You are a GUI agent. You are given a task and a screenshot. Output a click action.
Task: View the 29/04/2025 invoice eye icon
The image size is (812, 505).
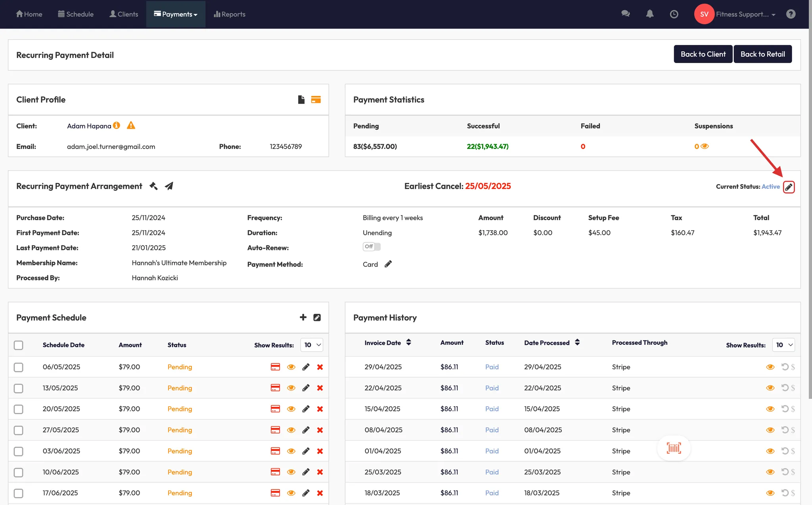(770, 367)
